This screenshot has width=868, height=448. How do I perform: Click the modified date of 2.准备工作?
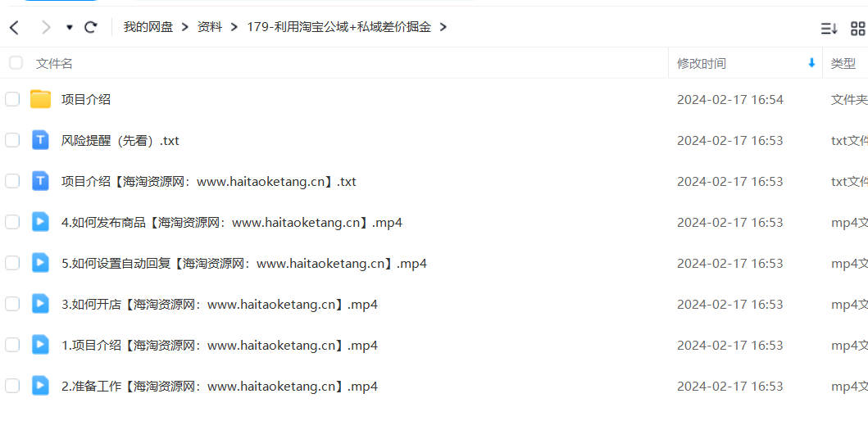tap(730, 386)
